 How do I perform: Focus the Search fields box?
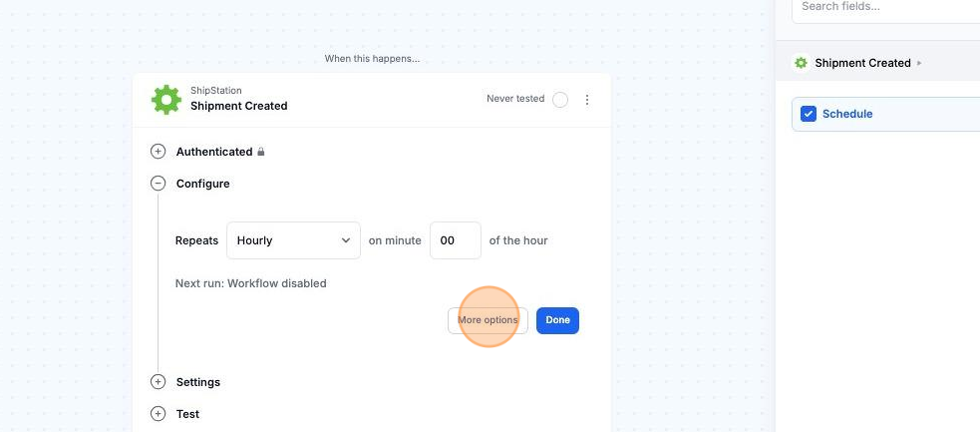(887, 8)
